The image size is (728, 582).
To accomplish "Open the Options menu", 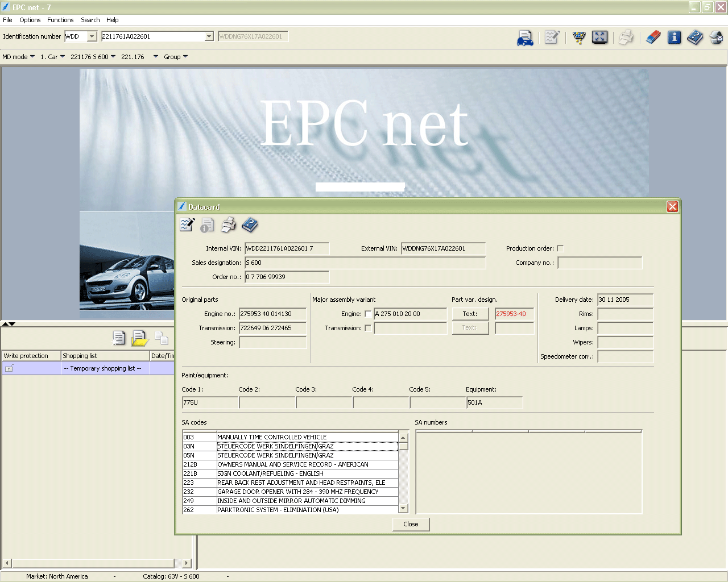I will [x=30, y=20].
